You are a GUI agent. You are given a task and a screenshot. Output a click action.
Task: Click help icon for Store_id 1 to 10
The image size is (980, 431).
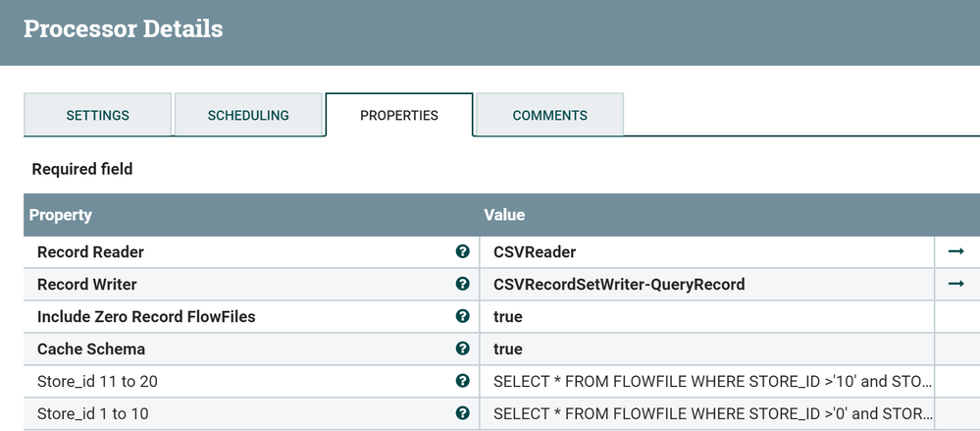pos(463,413)
